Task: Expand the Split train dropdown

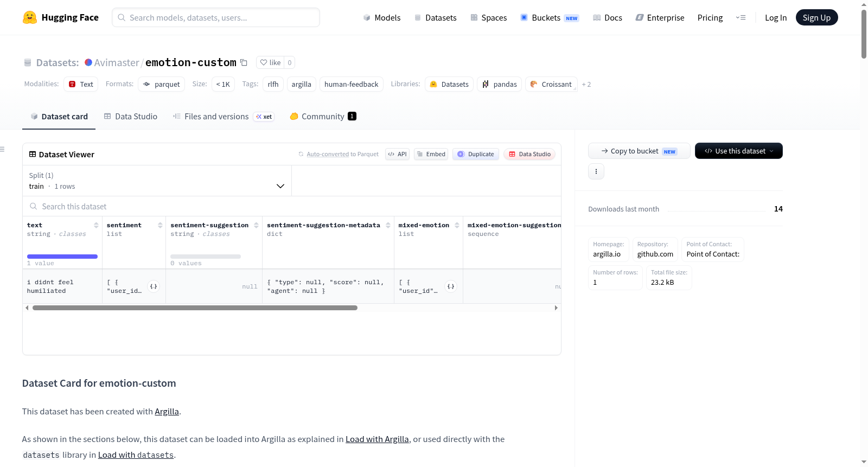Action: [x=157, y=181]
